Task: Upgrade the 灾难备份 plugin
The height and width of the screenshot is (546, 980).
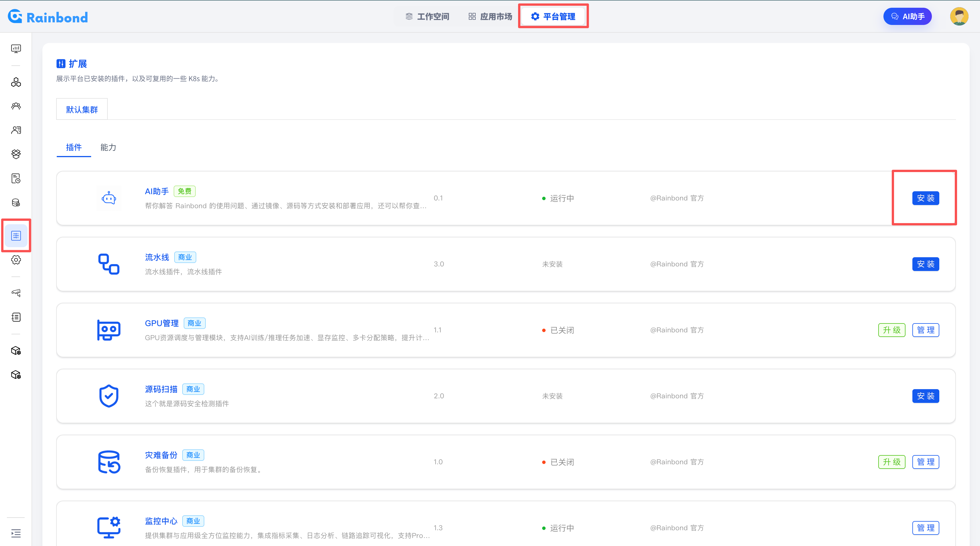Action: (x=892, y=461)
